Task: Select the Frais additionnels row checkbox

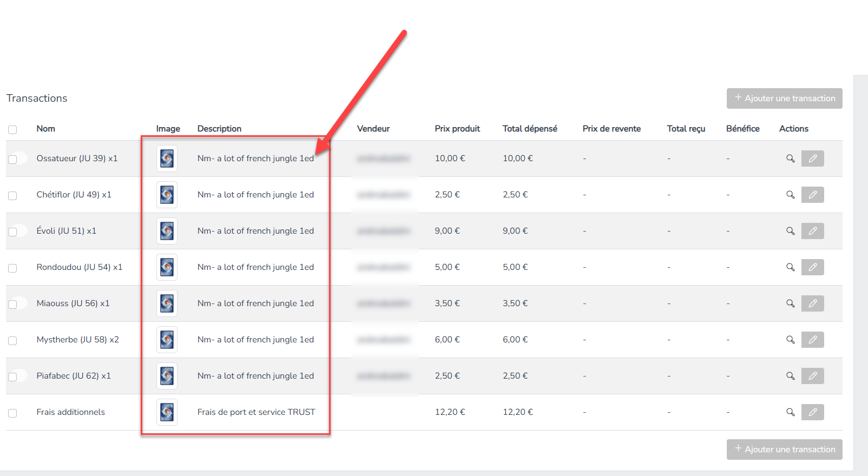Action: tap(12, 413)
